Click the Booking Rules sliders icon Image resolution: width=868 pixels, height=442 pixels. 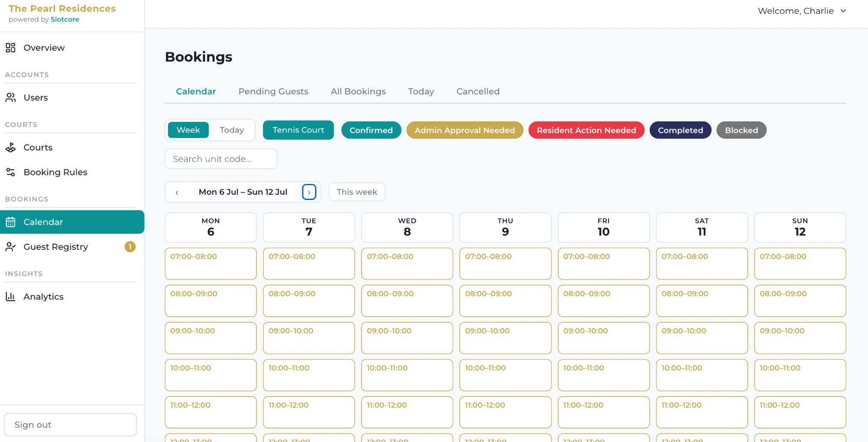[10, 172]
